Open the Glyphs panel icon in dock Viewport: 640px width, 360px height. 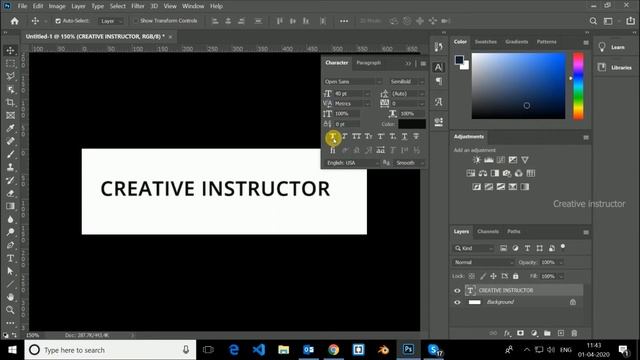[x=438, y=102]
